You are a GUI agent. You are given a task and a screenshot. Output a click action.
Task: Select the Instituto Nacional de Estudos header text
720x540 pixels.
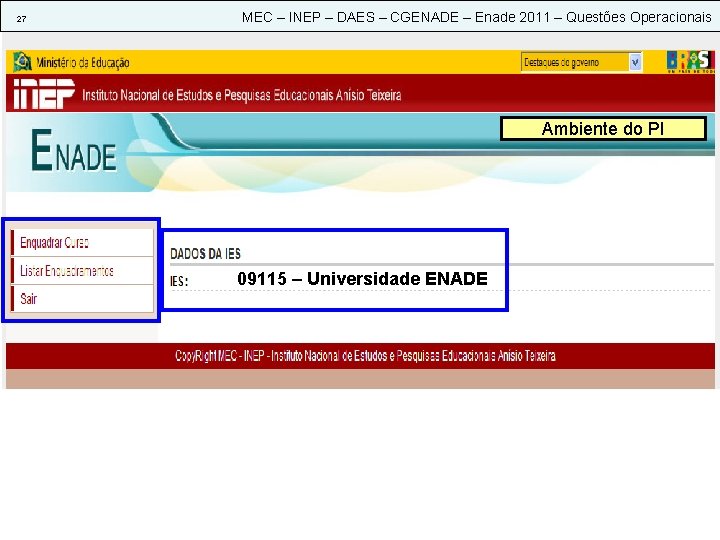coord(242,95)
